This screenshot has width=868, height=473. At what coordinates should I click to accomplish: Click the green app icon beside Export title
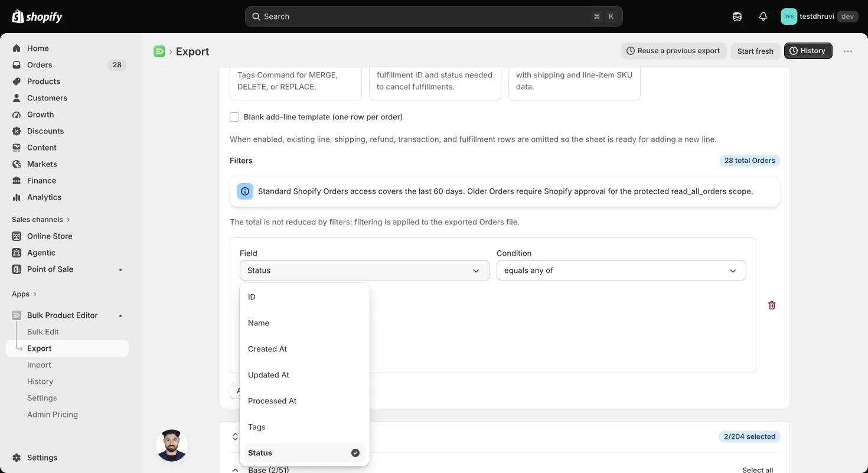[x=159, y=51]
